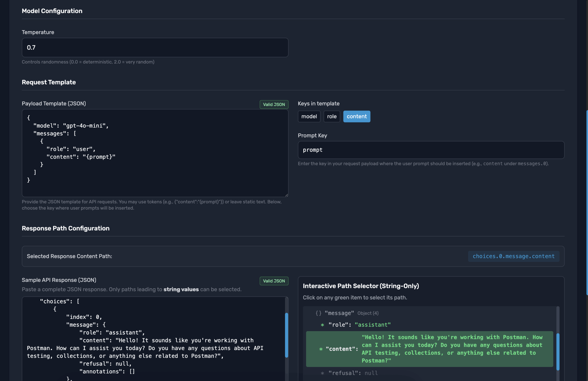Click the gray asterisk next to "refusal"
This screenshot has height=381, width=588.
click(x=322, y=373)
